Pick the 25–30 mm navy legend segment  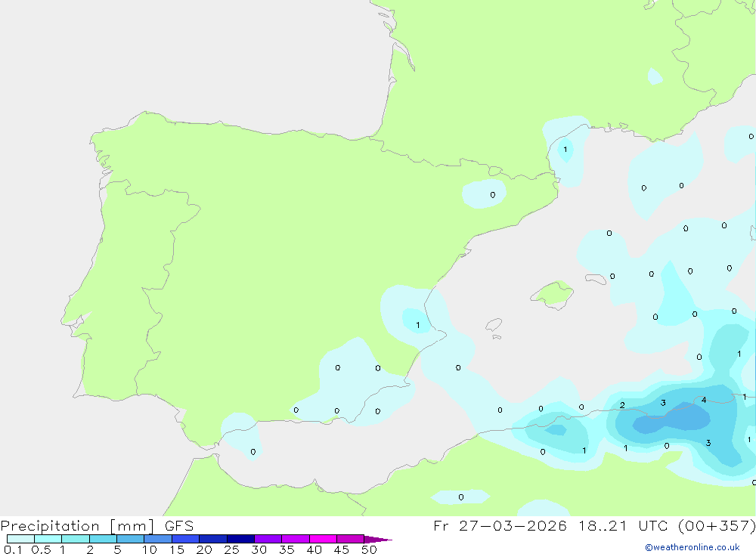tap(240, 539)
